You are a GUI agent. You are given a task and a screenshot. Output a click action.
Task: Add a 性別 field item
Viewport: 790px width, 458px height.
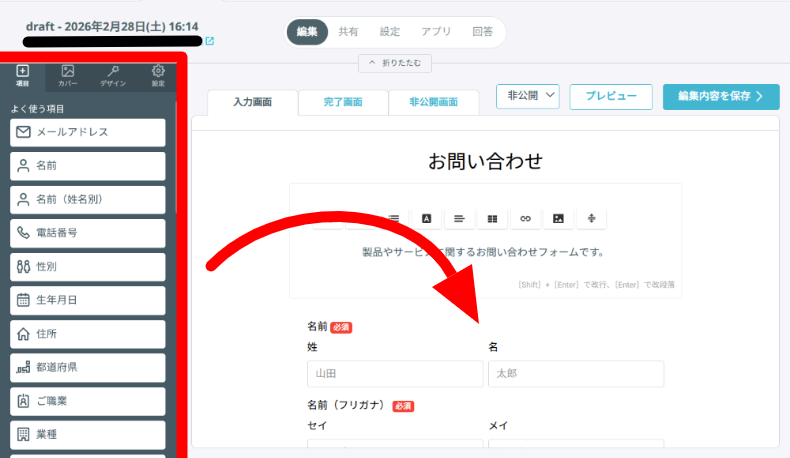pos(88,267)
